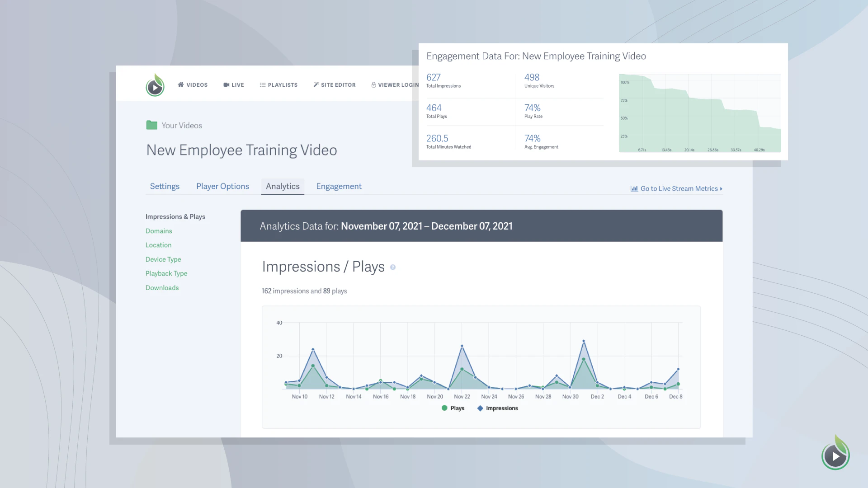This screenshot has height=488, width=868.
Task: Open the Player Options tab
Action: point(222,186)
